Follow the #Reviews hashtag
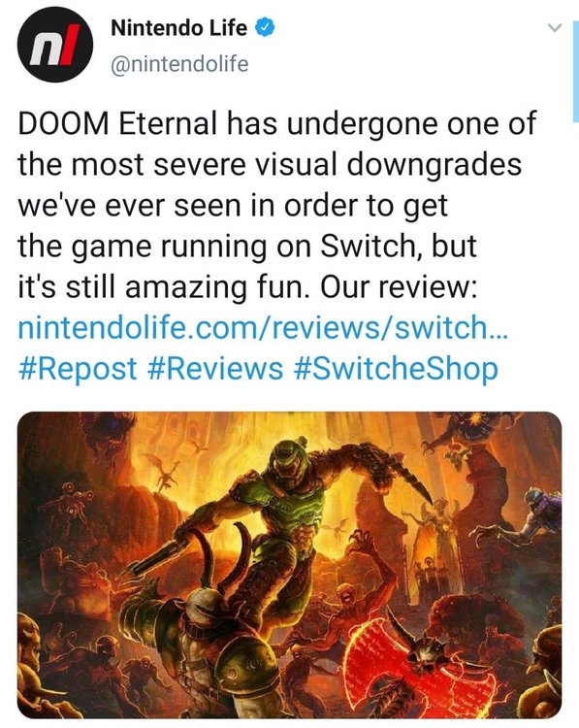The height and width of the screenshot is (728, 579). point(214,369)
